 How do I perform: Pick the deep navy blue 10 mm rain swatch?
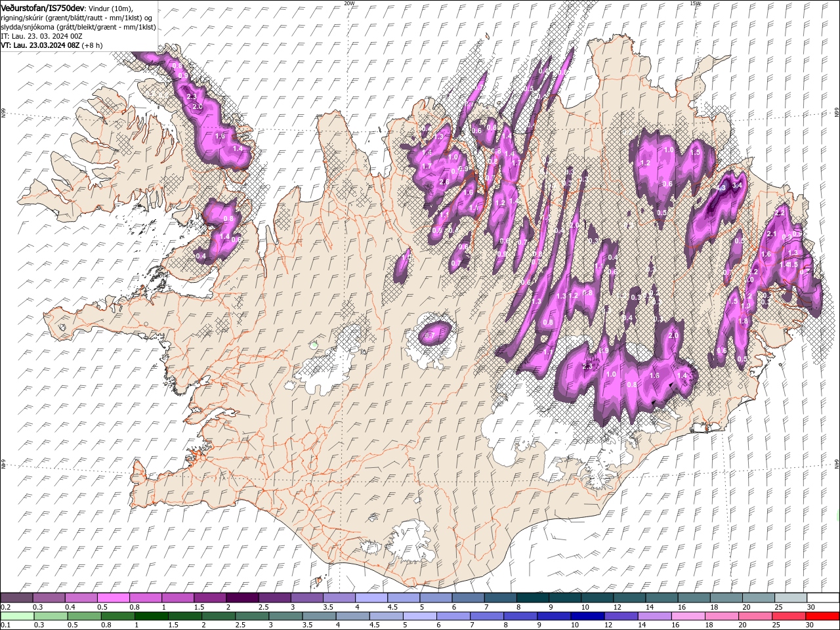pos(587,616)
